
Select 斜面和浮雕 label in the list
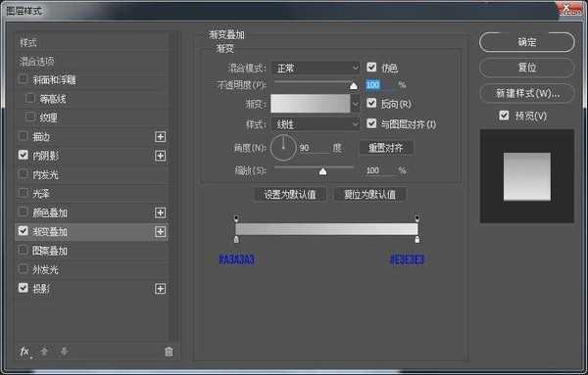[x=54, y=80]
